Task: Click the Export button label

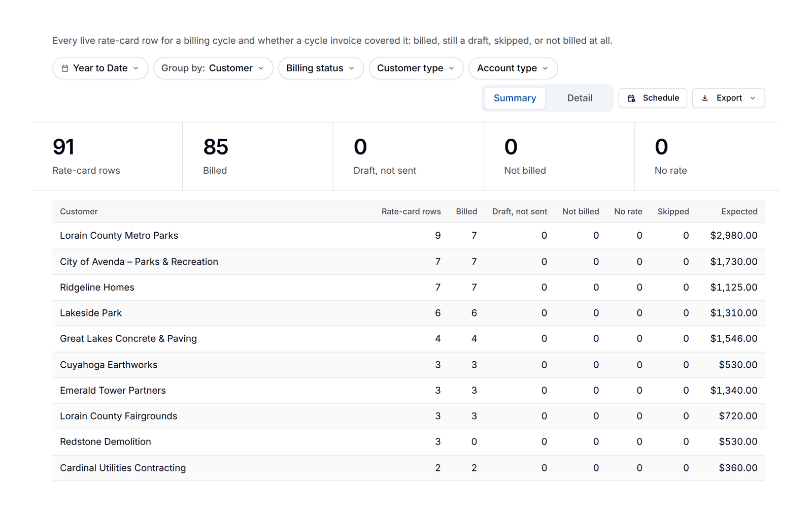Action: pyautogui.click(x=729, y=98)
